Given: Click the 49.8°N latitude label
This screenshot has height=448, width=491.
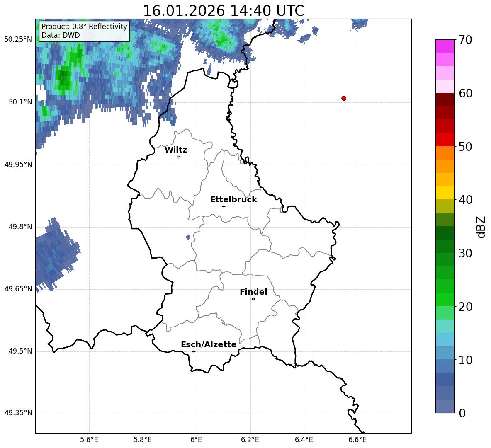Looking at the screenshot, I should 20,227.
